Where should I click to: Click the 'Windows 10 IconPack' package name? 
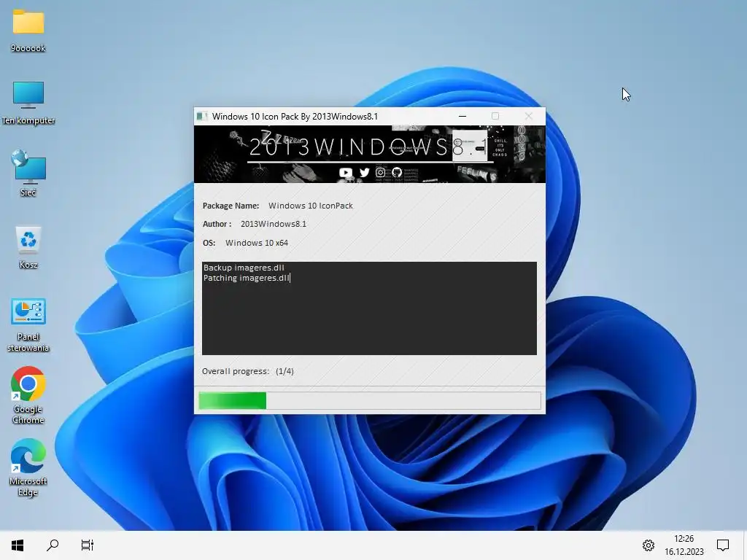[311, 206]
